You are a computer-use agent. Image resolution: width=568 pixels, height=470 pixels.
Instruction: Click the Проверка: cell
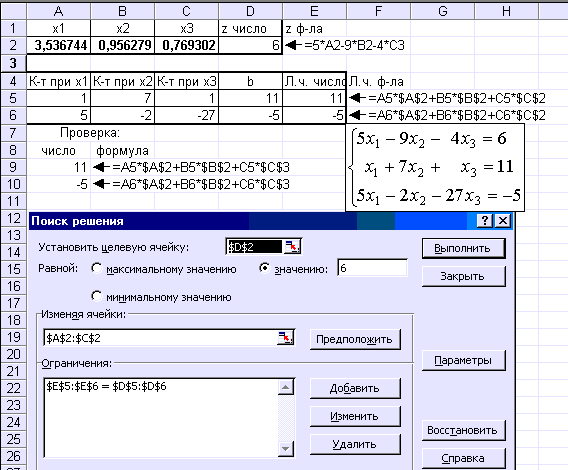[89, 133]
